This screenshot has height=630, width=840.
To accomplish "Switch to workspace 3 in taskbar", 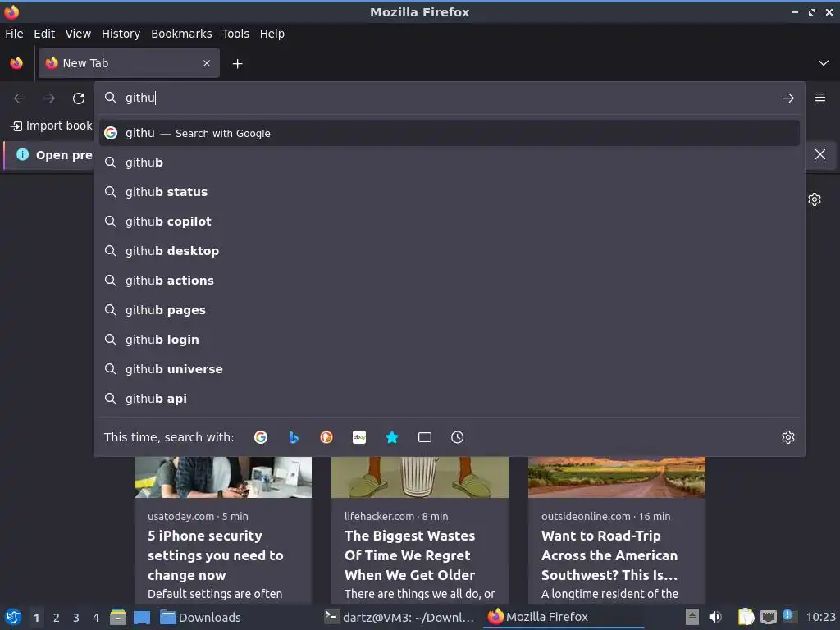I will (x=76, y=618).
